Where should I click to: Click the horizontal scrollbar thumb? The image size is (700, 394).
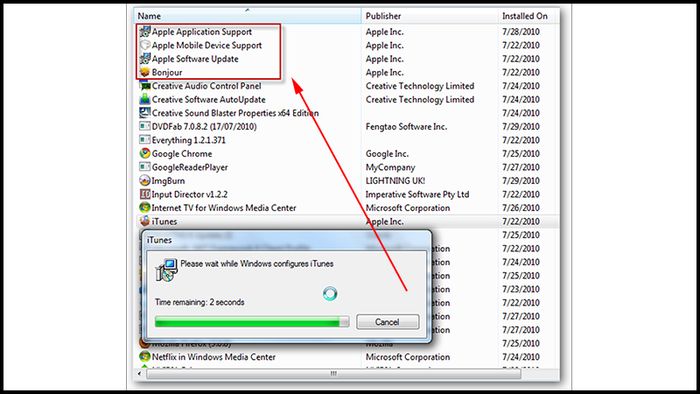(x=333, y=373)
